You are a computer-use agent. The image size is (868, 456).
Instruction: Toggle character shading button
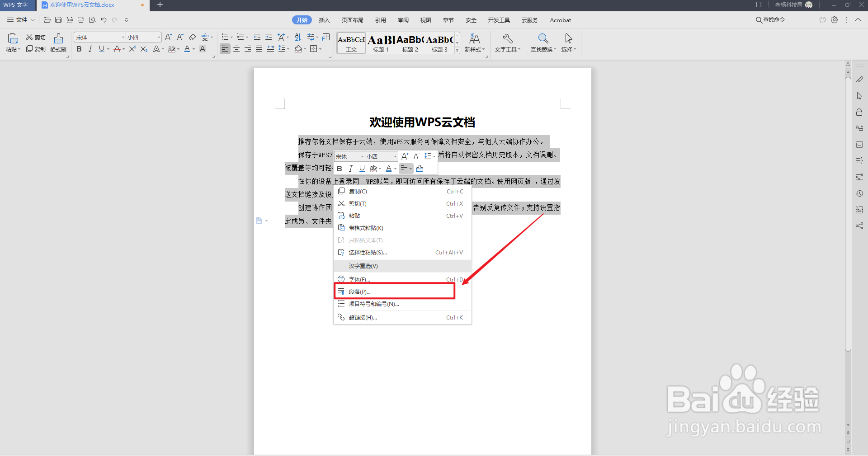[x=203, y=49]
